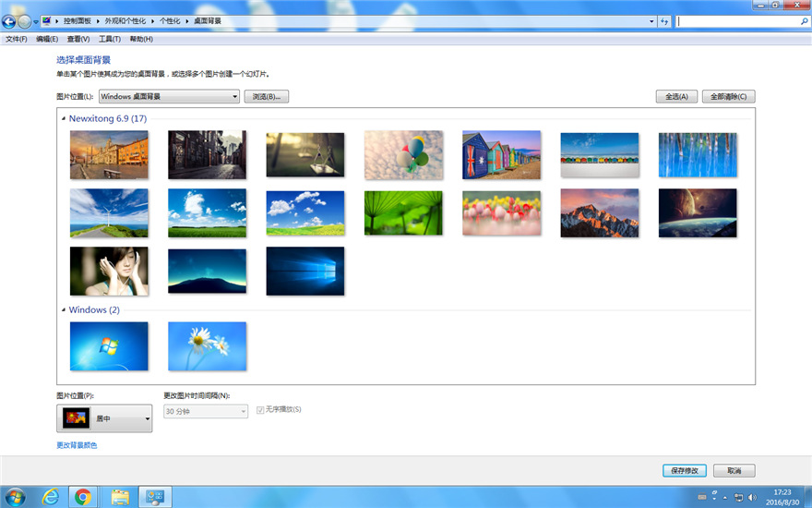Select the planet space wallpaper
812x508 pixels.
pos(698,213)
